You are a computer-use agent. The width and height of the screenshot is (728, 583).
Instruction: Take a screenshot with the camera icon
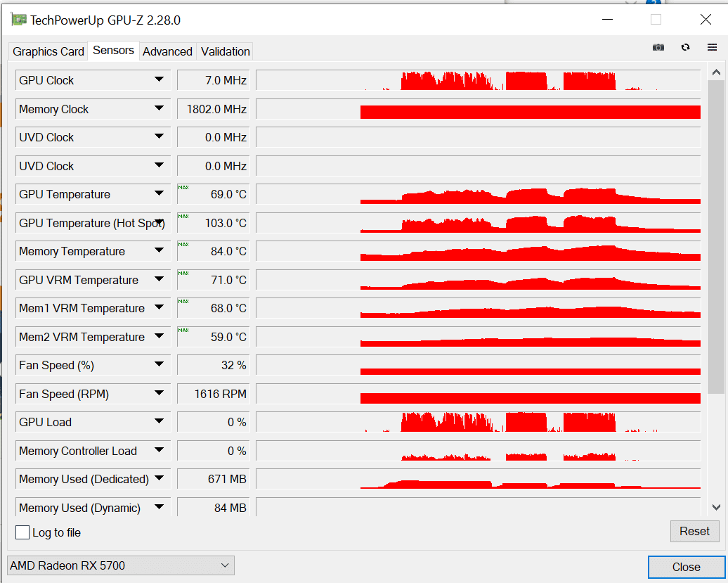click(658, 47)
